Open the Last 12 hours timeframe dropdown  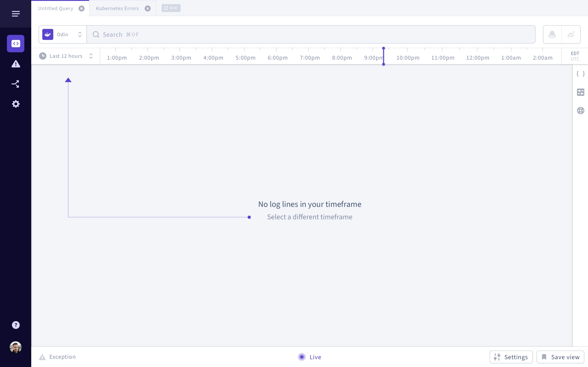click(66, 56)
